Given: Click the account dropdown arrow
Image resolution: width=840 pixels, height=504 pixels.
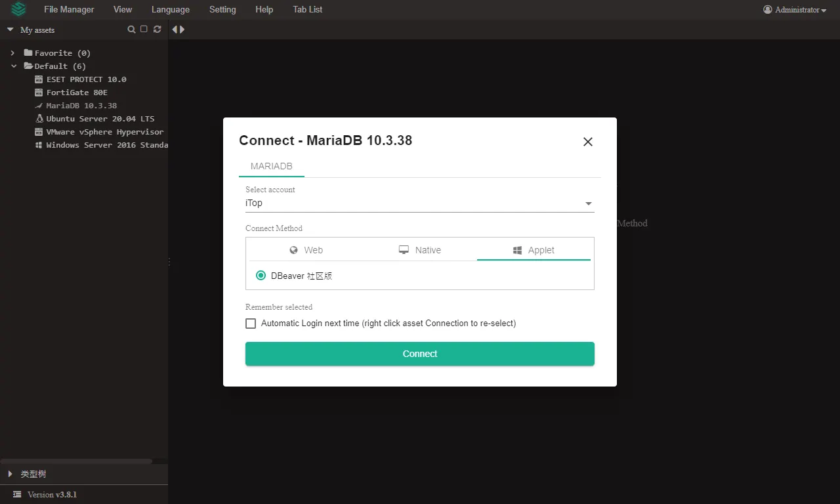Looking at the screenshot, I should 589,204.
